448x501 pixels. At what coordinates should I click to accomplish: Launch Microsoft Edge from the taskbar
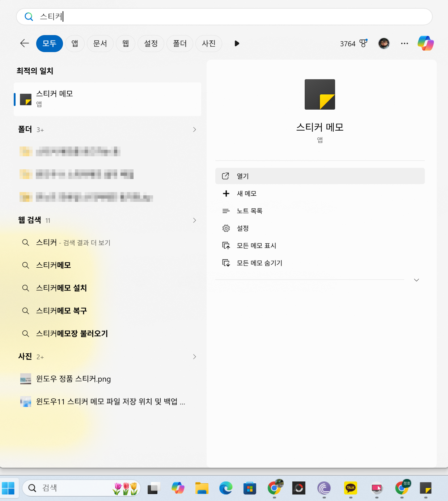226,488
